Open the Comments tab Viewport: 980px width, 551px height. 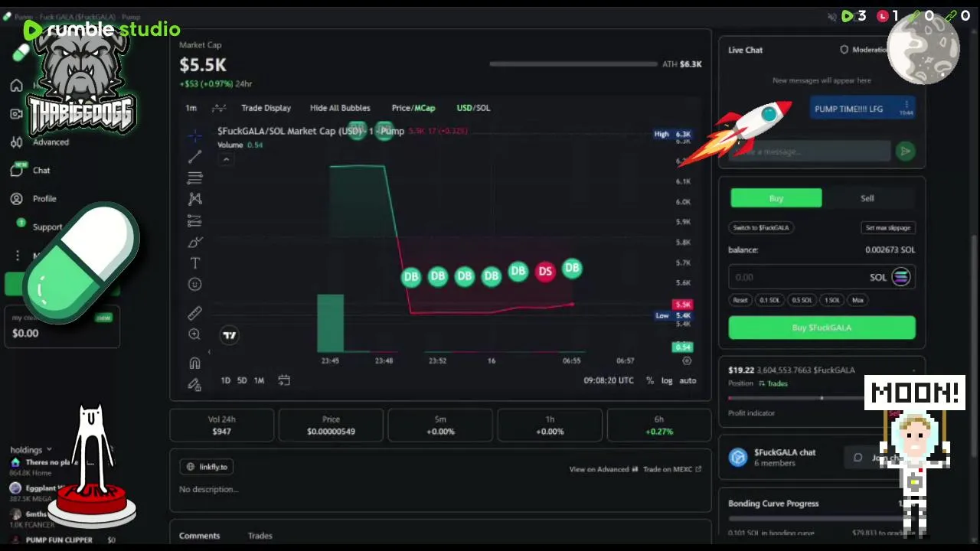[200, 536]
